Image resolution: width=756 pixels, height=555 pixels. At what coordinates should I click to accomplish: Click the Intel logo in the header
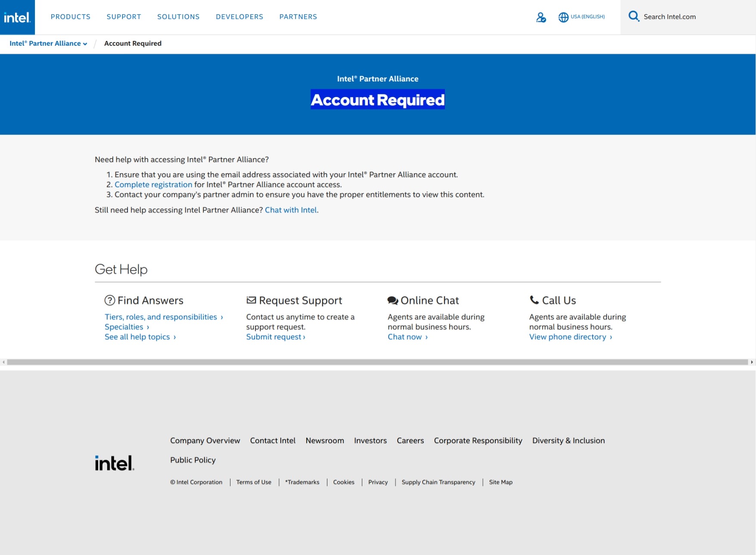tap(17, 17)
